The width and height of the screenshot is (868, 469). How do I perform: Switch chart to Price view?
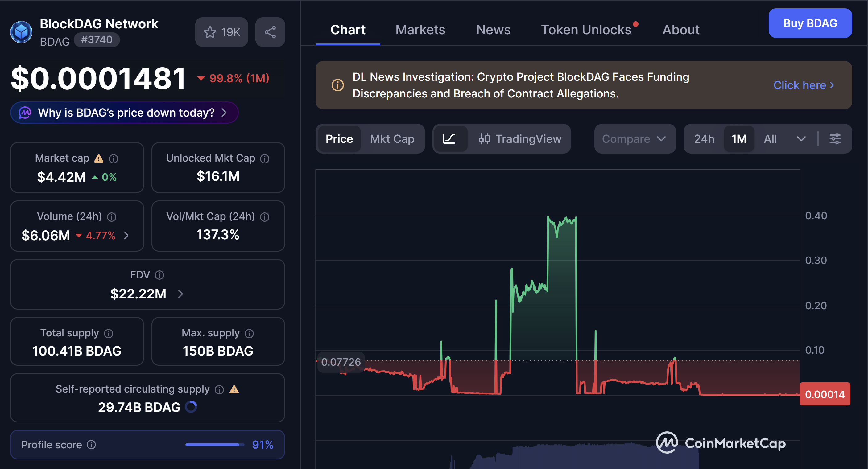pyautogui.click(x=339, y=139)
